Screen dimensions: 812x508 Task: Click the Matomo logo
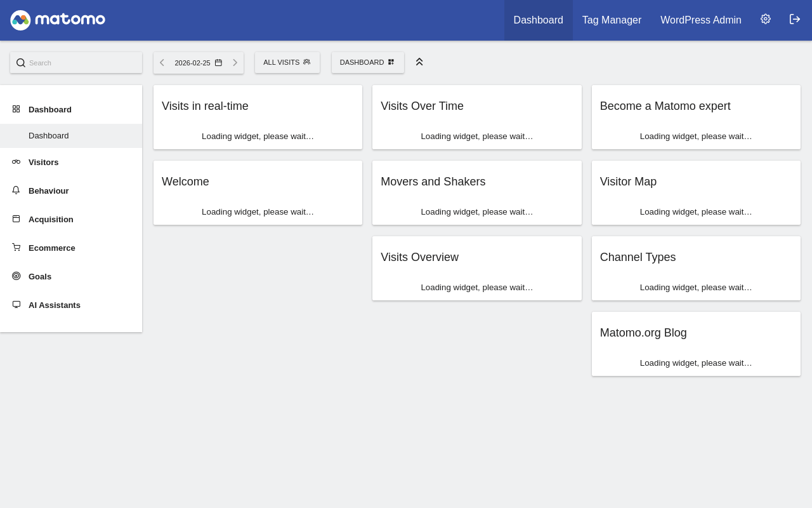[x=58, y=20]
